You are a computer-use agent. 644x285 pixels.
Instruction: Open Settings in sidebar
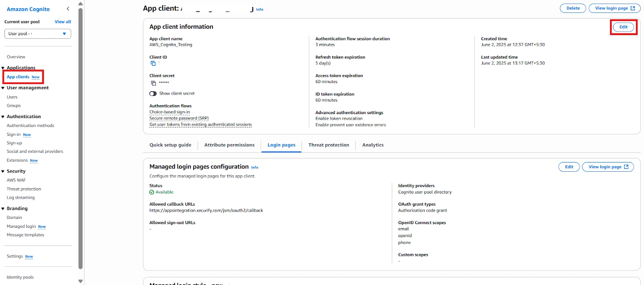point(15,256)
